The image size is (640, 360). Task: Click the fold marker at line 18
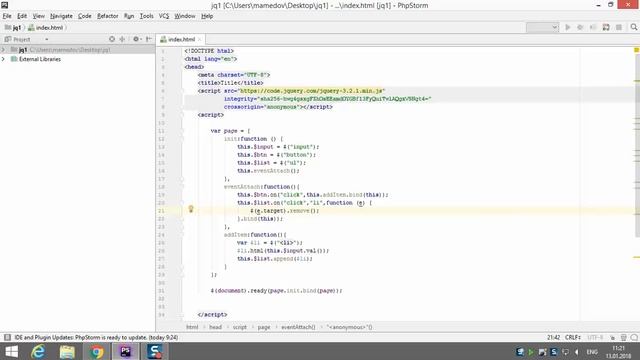[x=182, y=187]
